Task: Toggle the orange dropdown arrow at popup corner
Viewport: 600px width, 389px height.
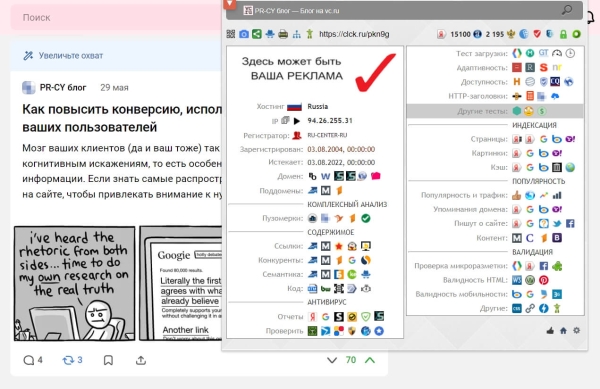Action: coord(230,4)
